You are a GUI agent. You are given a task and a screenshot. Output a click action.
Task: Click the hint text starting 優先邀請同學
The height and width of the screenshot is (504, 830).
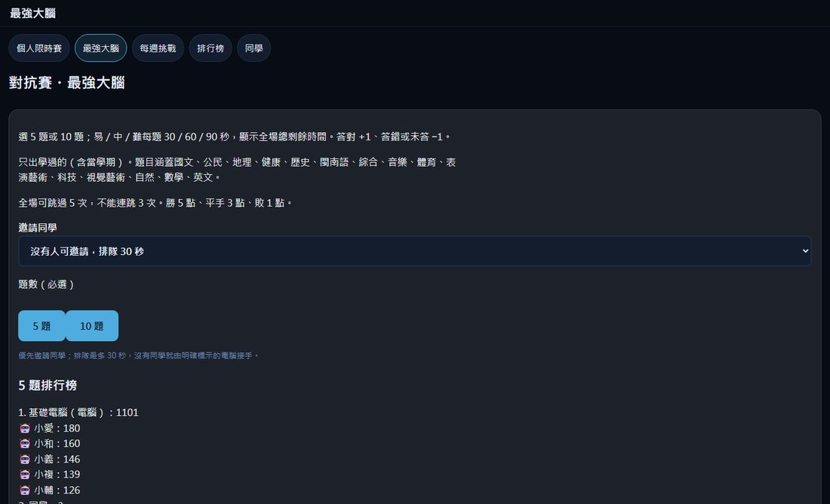pos(140,356)
